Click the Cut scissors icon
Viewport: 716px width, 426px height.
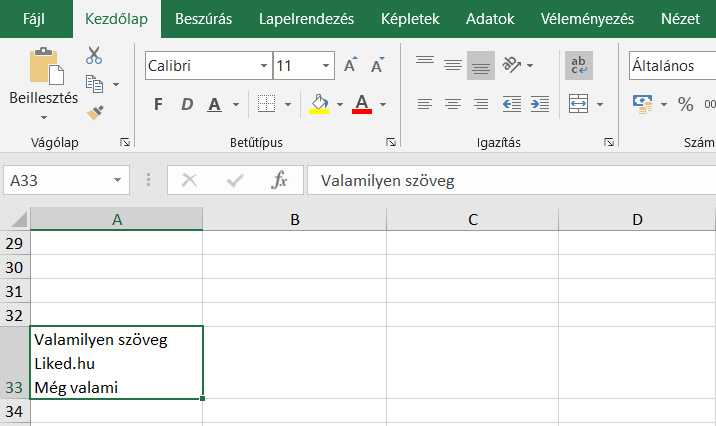[x=95, y=56]
